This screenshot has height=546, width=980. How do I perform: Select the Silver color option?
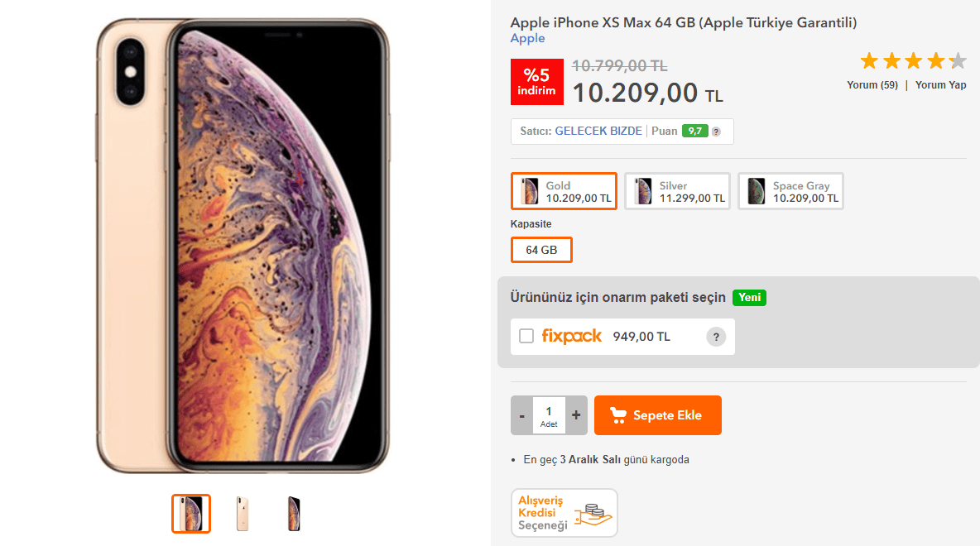tap(677, 191)
